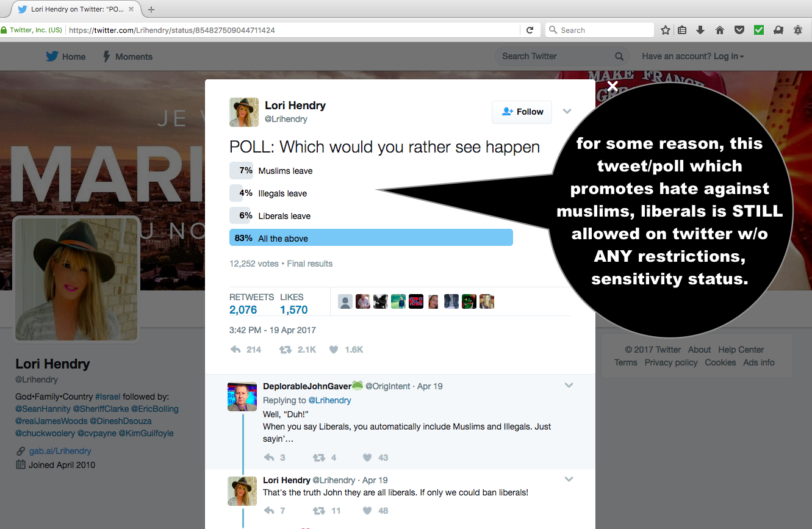
Task: Retweet Lori Hendry's comment showing 11 retweets
Action: (x=318, y=511)
